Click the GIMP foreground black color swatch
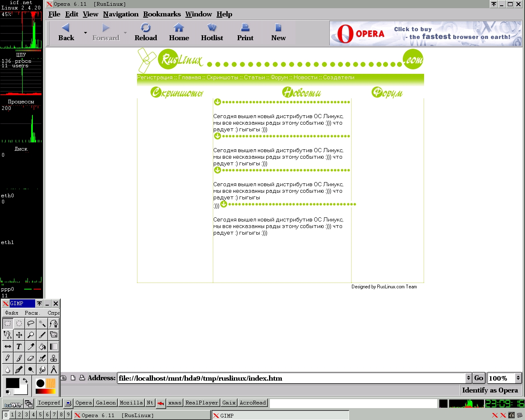525x420 pixels. point(12,383)
